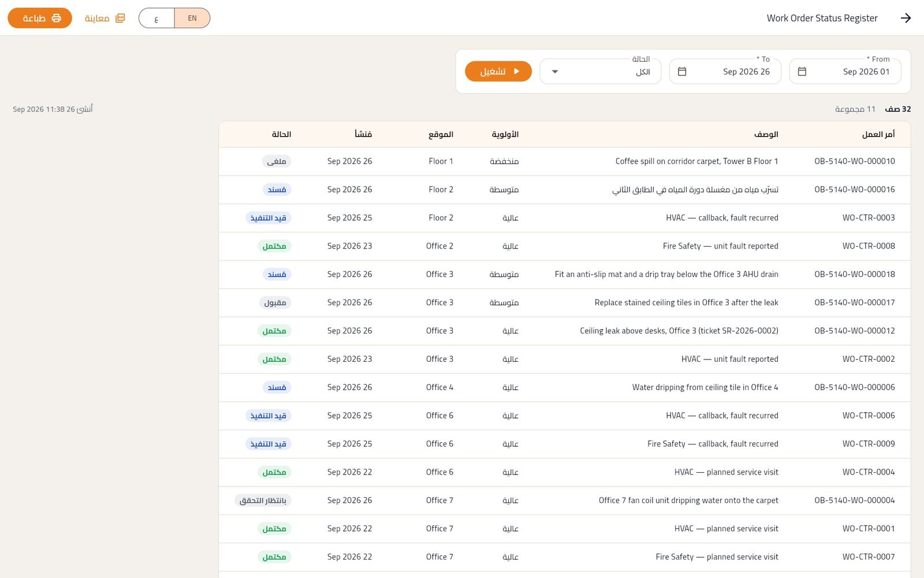Run the report with the تشغيل button
This screenshot has height=578, width=924.
(x=498, y=71)
